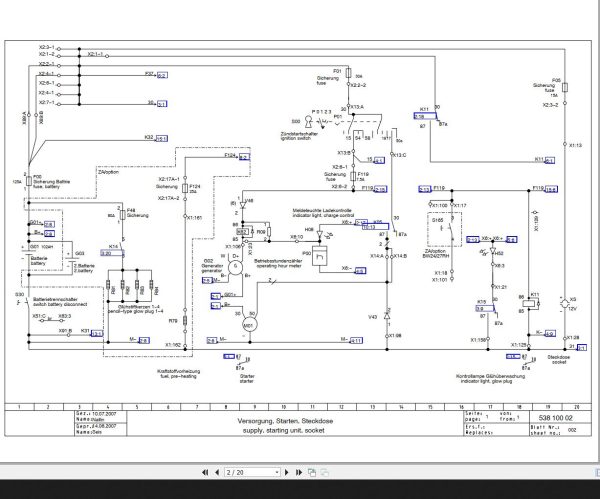Open the X6:+ link left of H52 lamp line
Screen dimensions: 600x499
473,240
